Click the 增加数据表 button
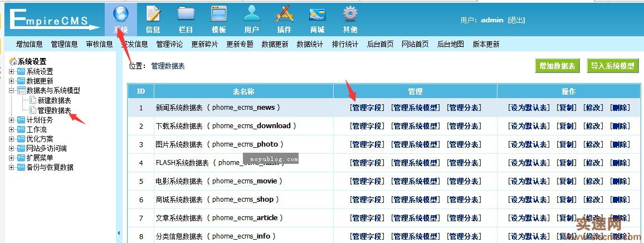This screenshot has width=644, height=243. point(557,66)
